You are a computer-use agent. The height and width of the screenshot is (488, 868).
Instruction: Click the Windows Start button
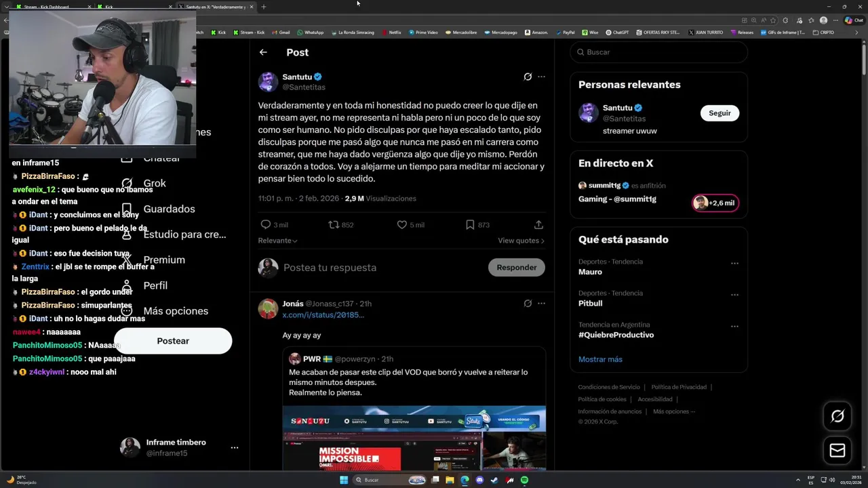coord(344,480)
